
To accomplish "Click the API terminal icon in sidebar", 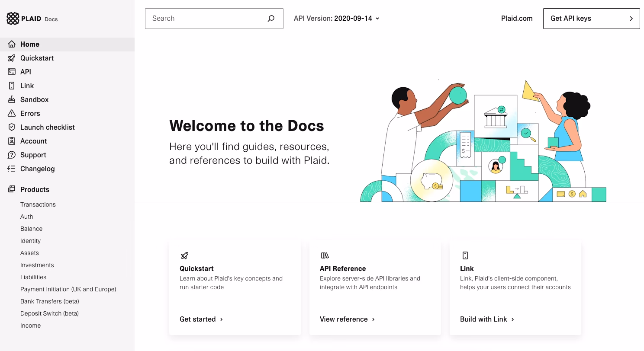I will [x=12, y=72].
